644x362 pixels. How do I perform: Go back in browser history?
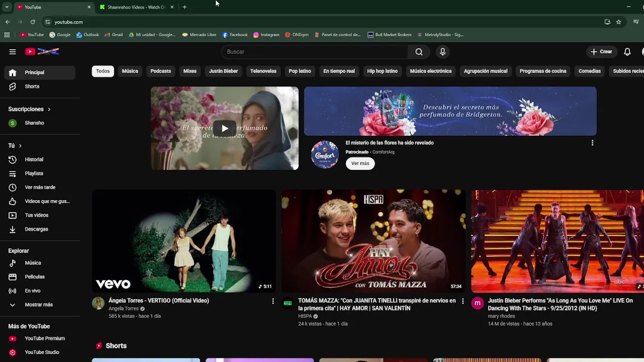[x=8, y=22]
